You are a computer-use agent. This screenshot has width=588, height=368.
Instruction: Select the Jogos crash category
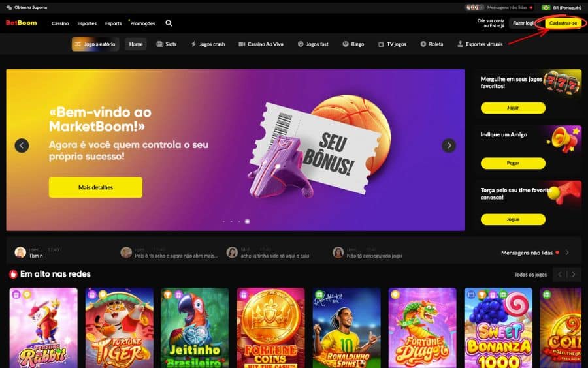click(x=208, y=44)
